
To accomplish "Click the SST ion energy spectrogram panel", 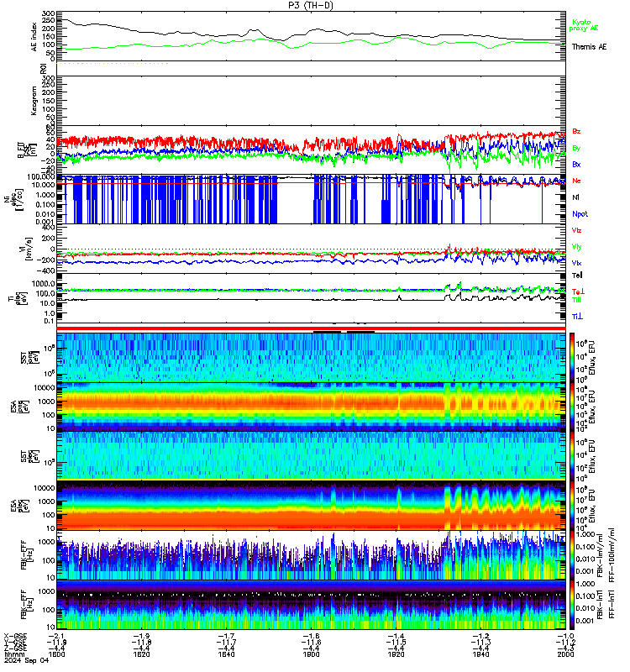I will click(311, 358).
